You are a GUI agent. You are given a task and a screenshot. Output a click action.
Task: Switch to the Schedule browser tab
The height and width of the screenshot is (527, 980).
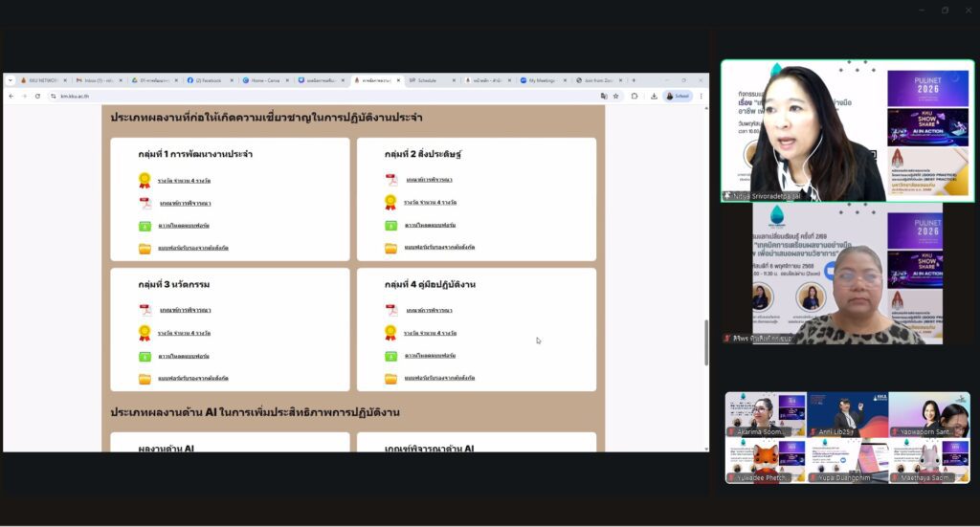(x=424, y=80)
